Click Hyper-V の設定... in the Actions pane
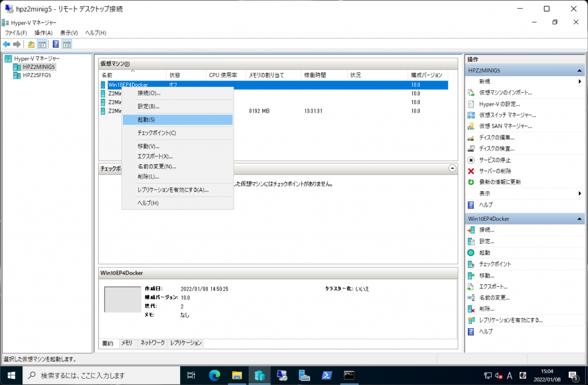The height and width of the screenshot is (385, 588). point(500,104)
